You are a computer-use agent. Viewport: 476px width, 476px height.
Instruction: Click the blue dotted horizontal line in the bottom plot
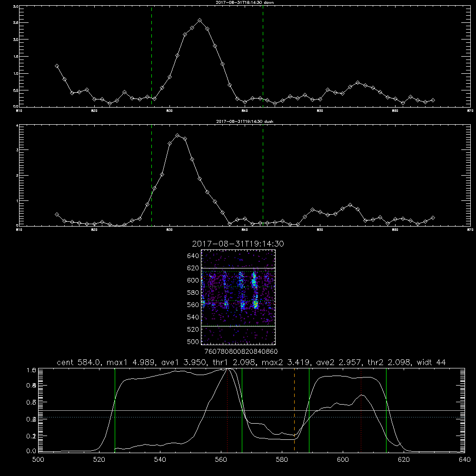[x=251, y=417]
